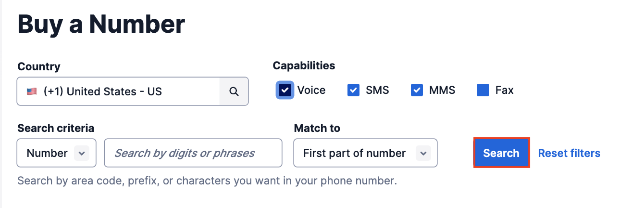The image size is (644, 208).
Task: Click the US flag icon
Action: coord(32,91)
